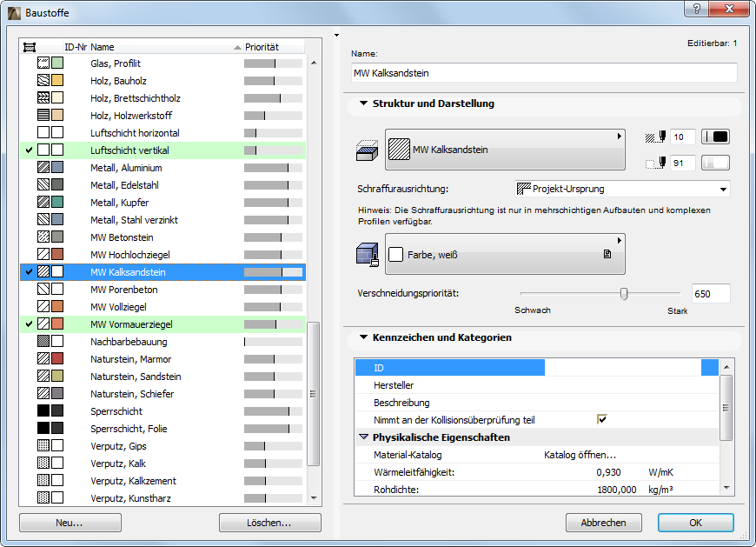Click the Abbrechen button
This screenshot has height=547, width=756.
604,523
